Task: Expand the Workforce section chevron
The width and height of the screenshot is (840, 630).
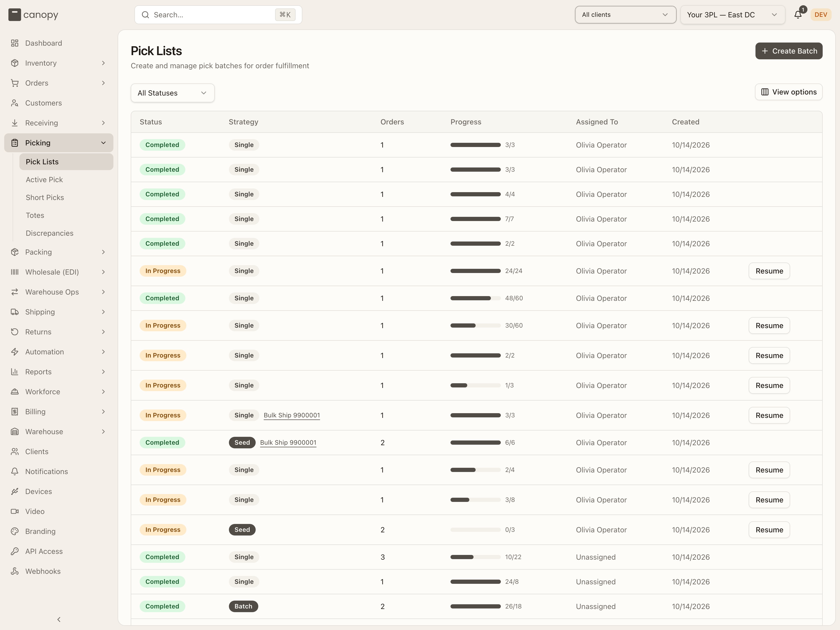Action: tap(103, 392)
